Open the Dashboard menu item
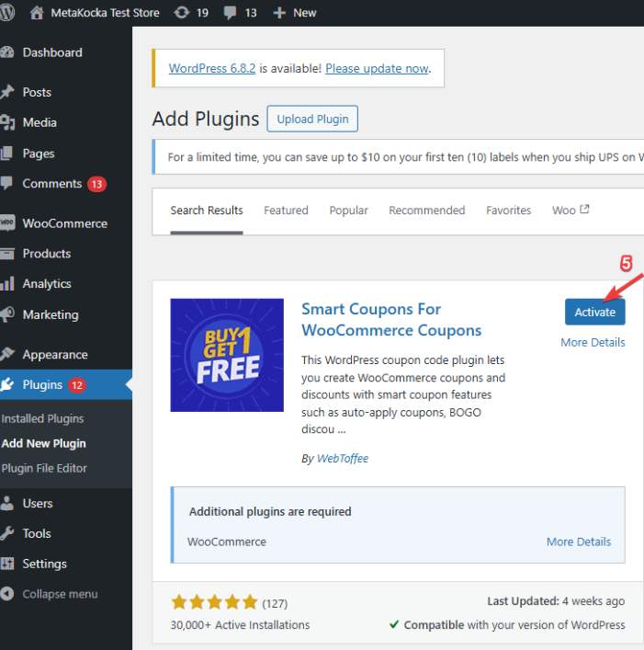Viewport: 644px width, 650px height. 52,52
